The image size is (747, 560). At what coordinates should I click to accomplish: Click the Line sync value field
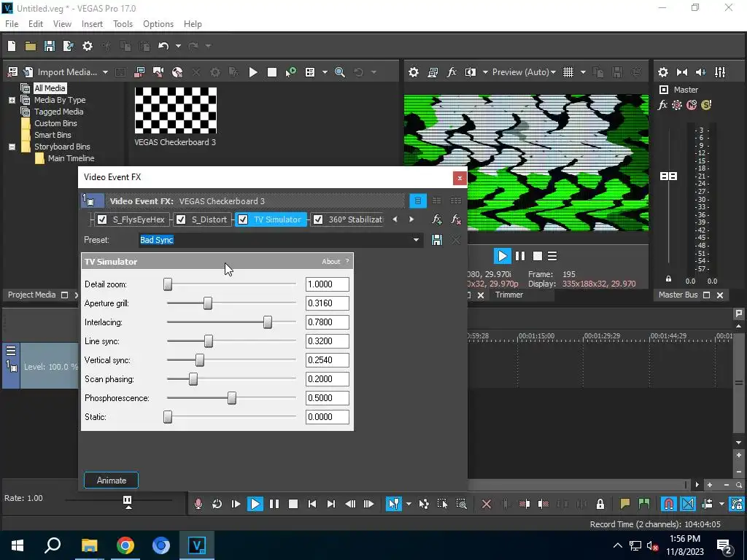tap(328, 341)
